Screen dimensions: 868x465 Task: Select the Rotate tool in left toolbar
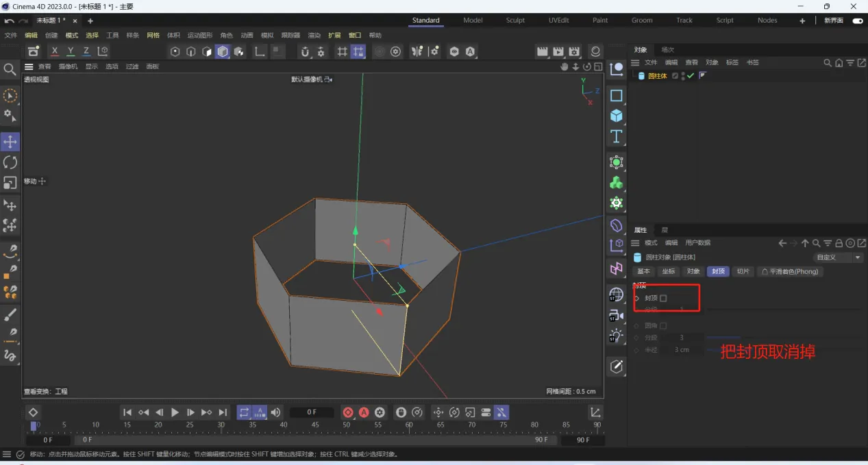pos(10,162)
